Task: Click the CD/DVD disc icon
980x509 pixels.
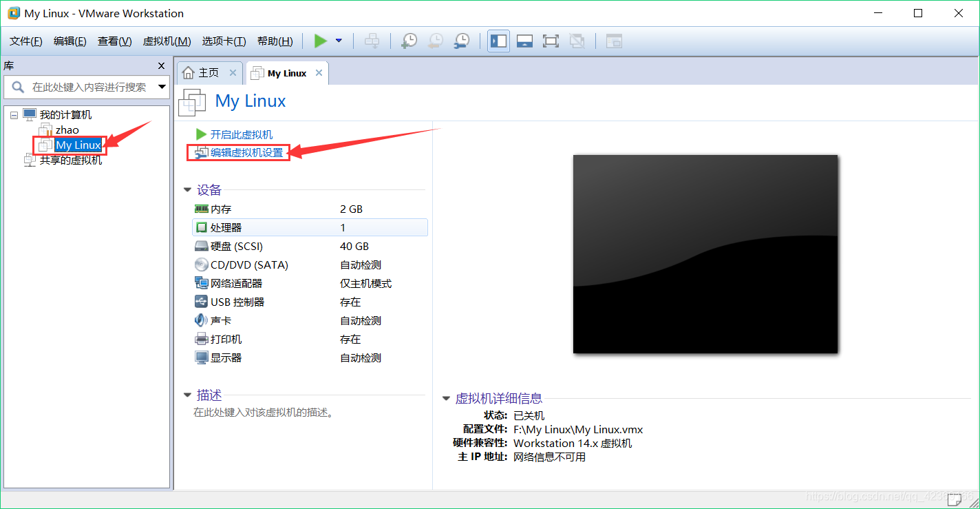Action: (x=202, y=264)
